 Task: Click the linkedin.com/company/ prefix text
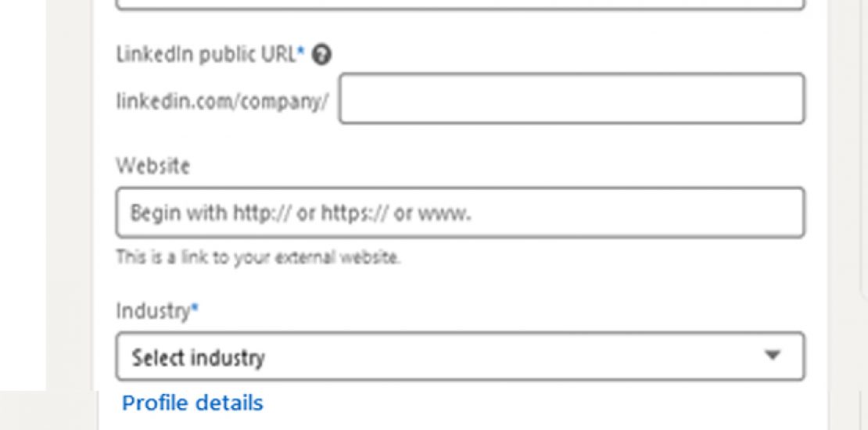[223, 103]
